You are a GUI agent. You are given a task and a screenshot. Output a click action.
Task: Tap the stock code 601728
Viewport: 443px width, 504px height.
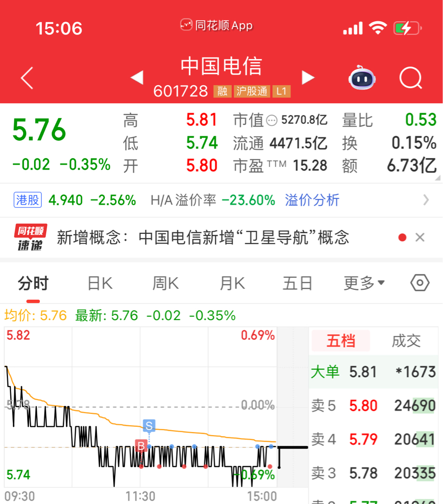[180, 91]
